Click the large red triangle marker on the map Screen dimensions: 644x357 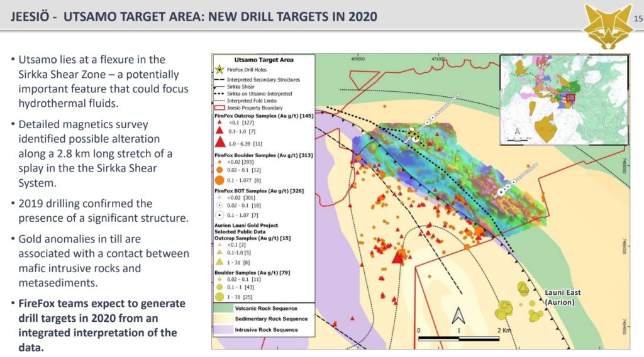coord(397,257)
